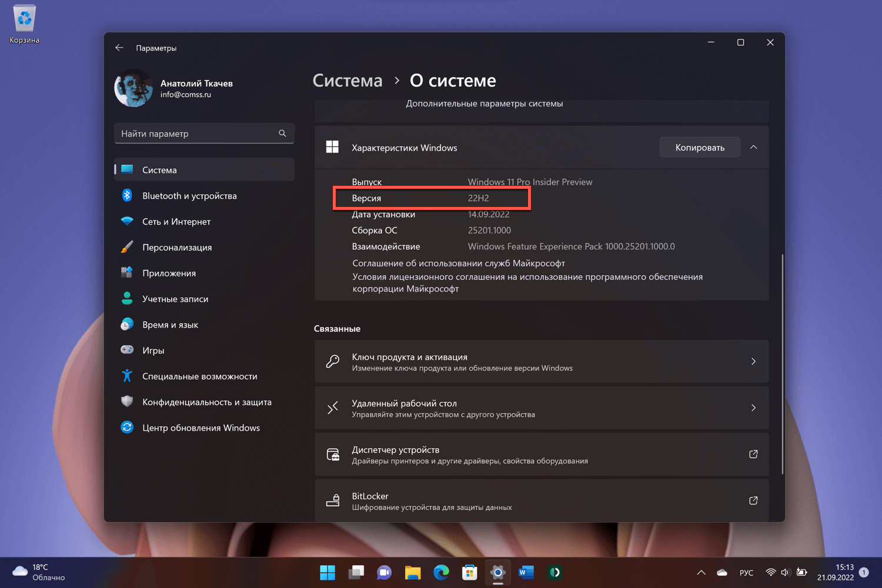Open Соглашение об использовании служб Майкрософт
This screenshot has height=588, width=882.
458,263
